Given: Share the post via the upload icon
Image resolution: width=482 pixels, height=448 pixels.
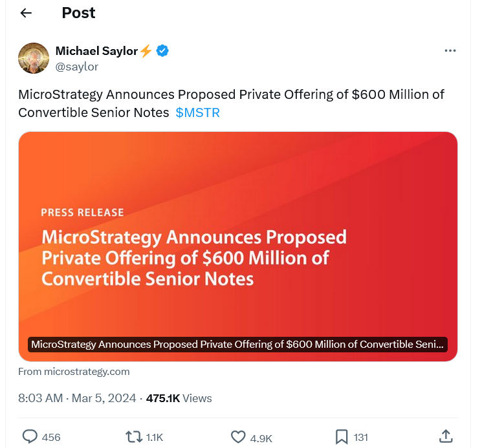Looking at the screenshot, I should 446,436.
